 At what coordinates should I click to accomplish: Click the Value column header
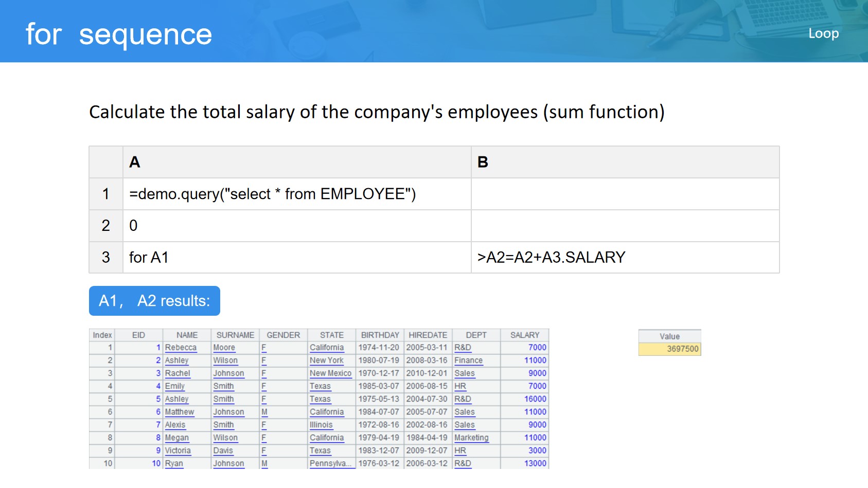point(669,336)
